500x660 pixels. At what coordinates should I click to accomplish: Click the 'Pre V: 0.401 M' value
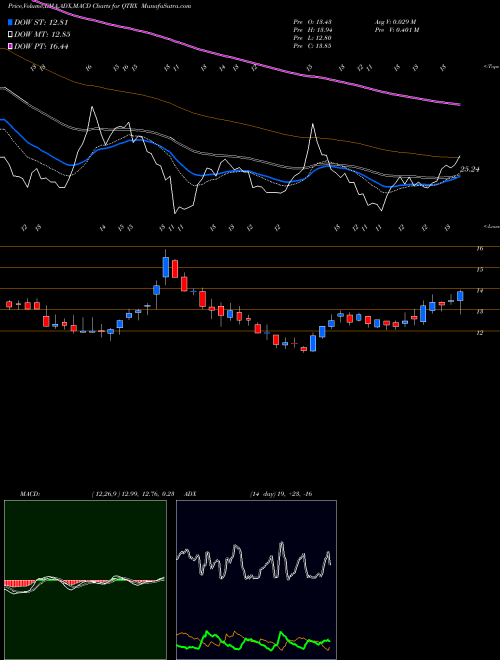coord(396,30)
